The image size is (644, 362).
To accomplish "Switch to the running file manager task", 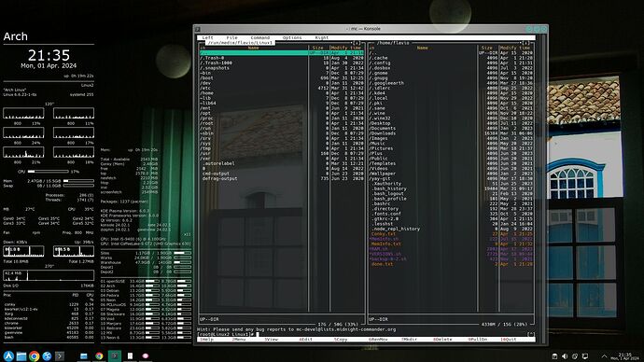I will click(x=84, y=355).
